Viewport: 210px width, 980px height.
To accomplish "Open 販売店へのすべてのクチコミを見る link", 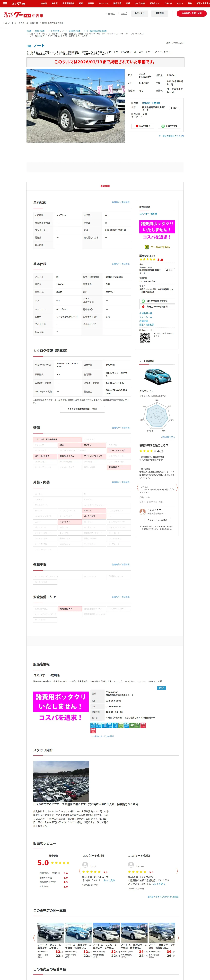I will (x=163, y=897).
